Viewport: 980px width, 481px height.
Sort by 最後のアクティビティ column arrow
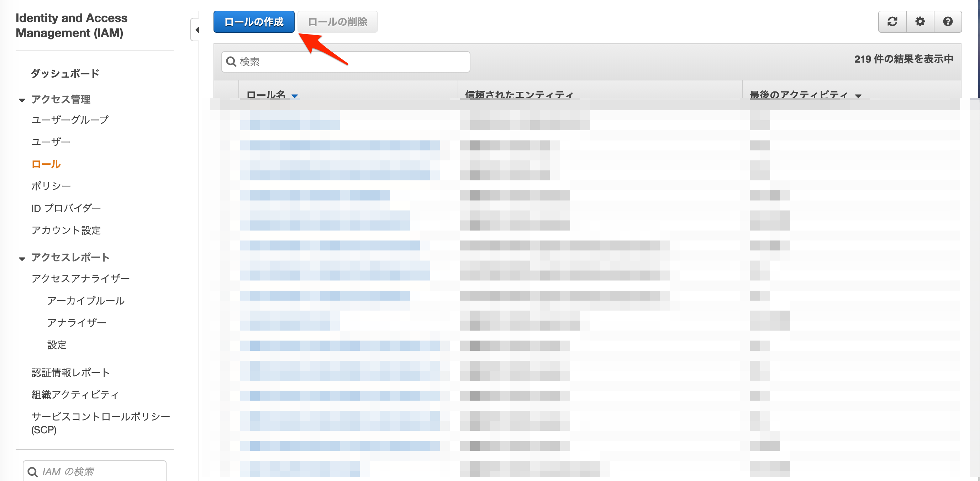[858, 96]
